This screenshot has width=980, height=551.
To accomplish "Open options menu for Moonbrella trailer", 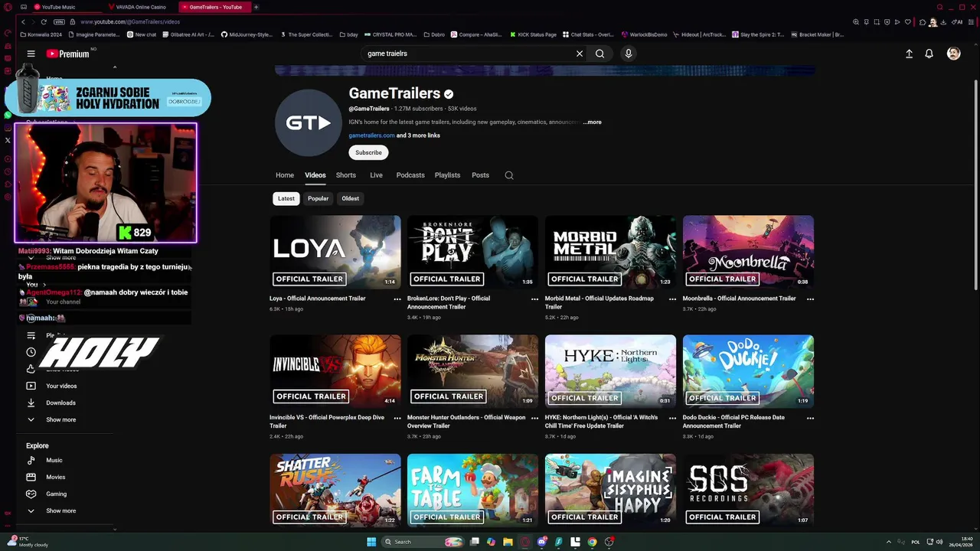I will pos(810,299).
